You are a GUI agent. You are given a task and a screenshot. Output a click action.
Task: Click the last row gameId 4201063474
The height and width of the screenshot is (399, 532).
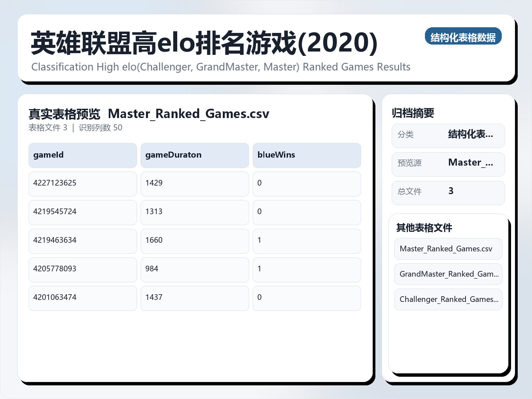coord(82,298)
